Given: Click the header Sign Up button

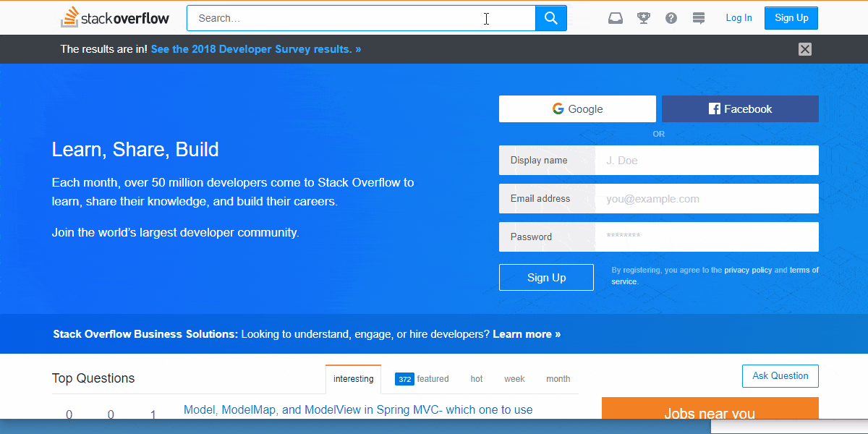Looking at the screenshot, I should coord(791,18).
